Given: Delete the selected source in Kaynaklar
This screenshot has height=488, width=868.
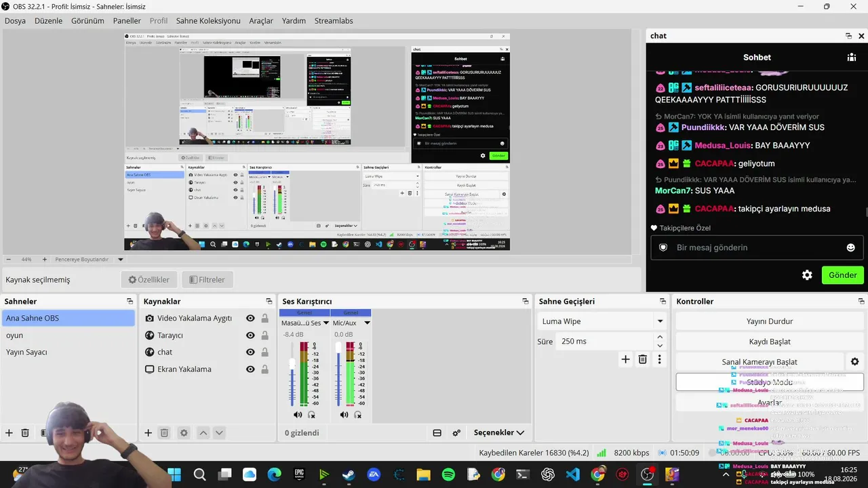Looking at the screenshot, I should (164, 432).
